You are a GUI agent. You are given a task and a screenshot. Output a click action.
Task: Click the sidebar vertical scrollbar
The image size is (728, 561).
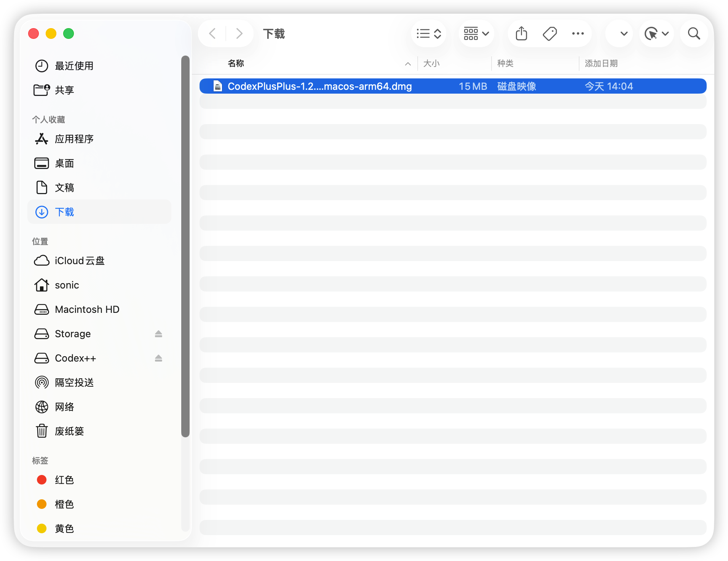click(x=185, y=247)
